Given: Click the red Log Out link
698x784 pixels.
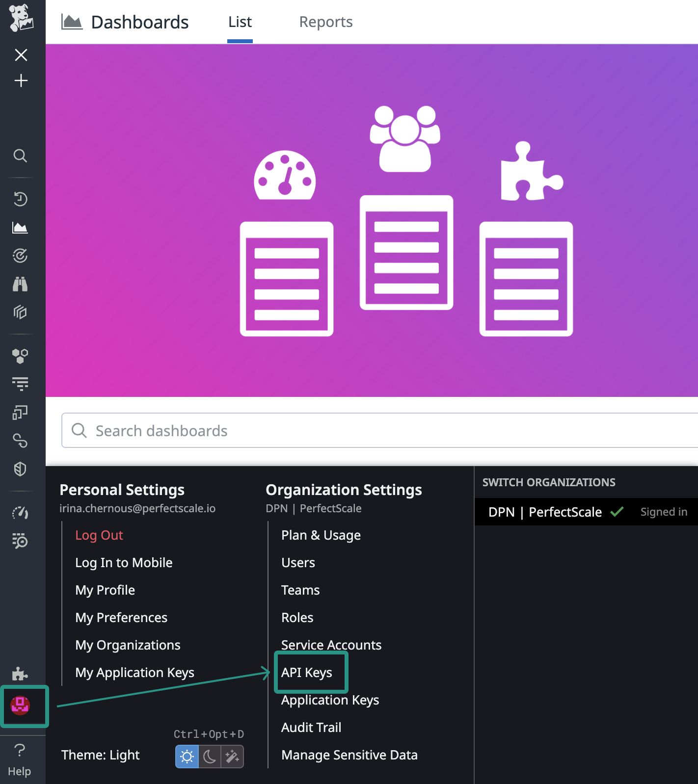Looking at the screenshot, I should pos(99,535).
